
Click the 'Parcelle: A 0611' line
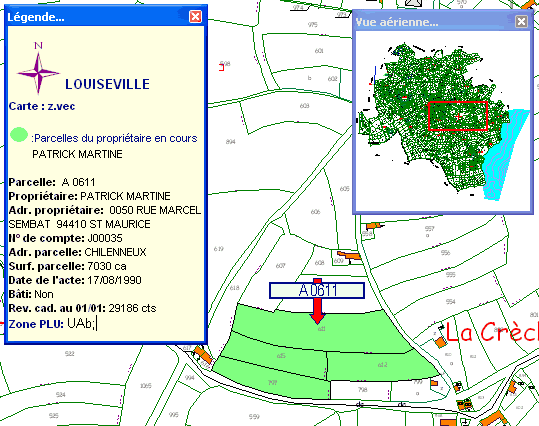tap(52, 182)
